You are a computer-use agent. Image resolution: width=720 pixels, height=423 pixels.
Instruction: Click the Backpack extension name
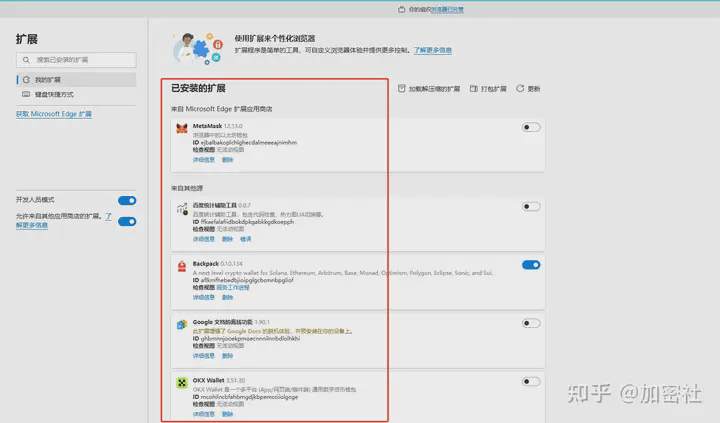click(x=205, y=264)
